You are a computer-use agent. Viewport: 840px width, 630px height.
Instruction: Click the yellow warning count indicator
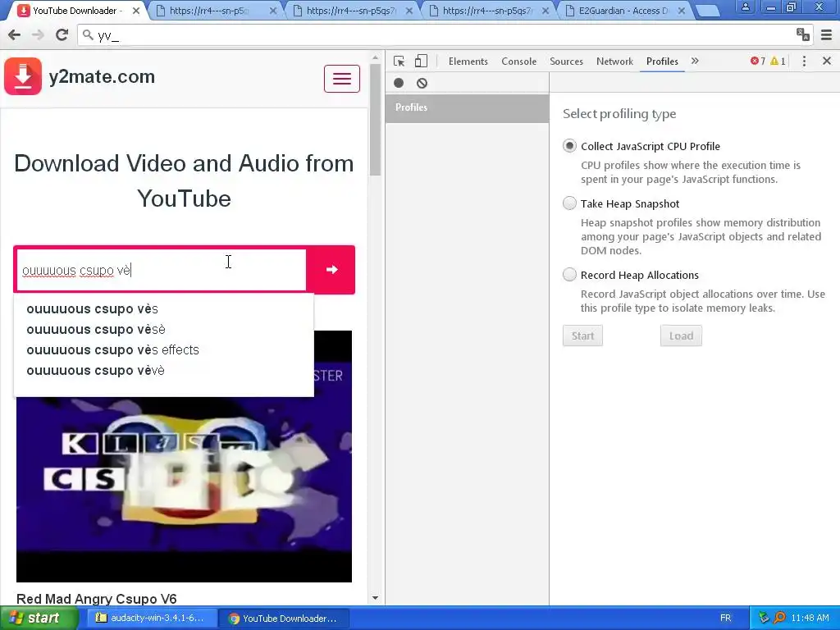[778, 61]
